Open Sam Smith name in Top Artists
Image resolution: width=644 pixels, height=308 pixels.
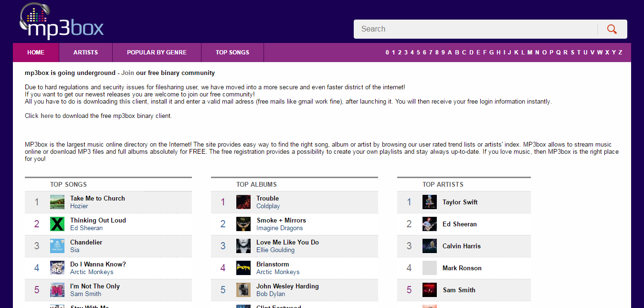[x=459, y=290]
